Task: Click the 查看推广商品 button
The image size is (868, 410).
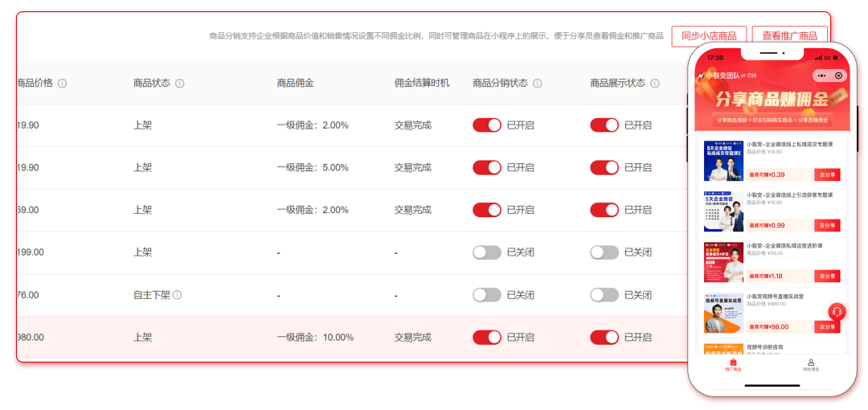Action: (789, 36)
